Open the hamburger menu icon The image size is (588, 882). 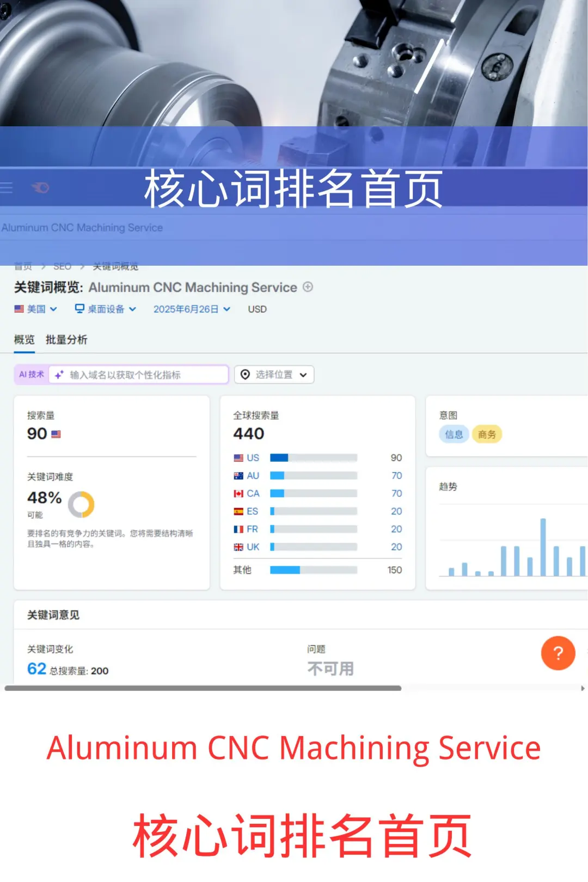pos(6,188)
